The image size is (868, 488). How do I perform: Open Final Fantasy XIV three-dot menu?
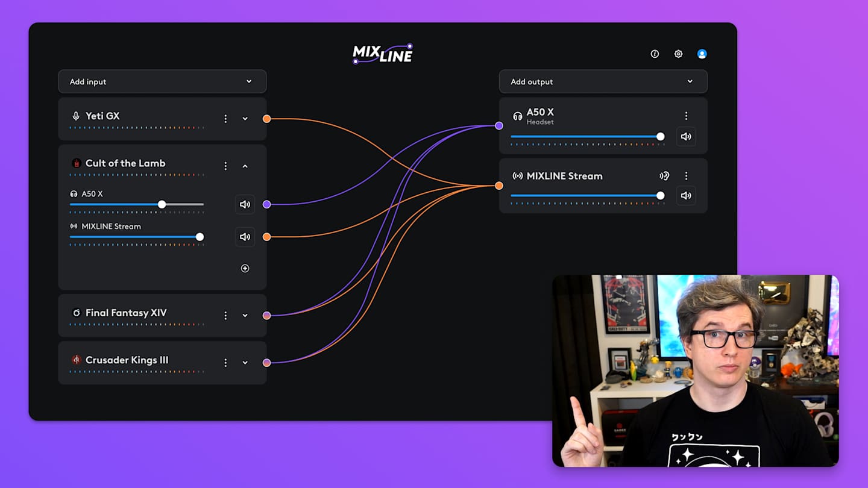(225, 316)
